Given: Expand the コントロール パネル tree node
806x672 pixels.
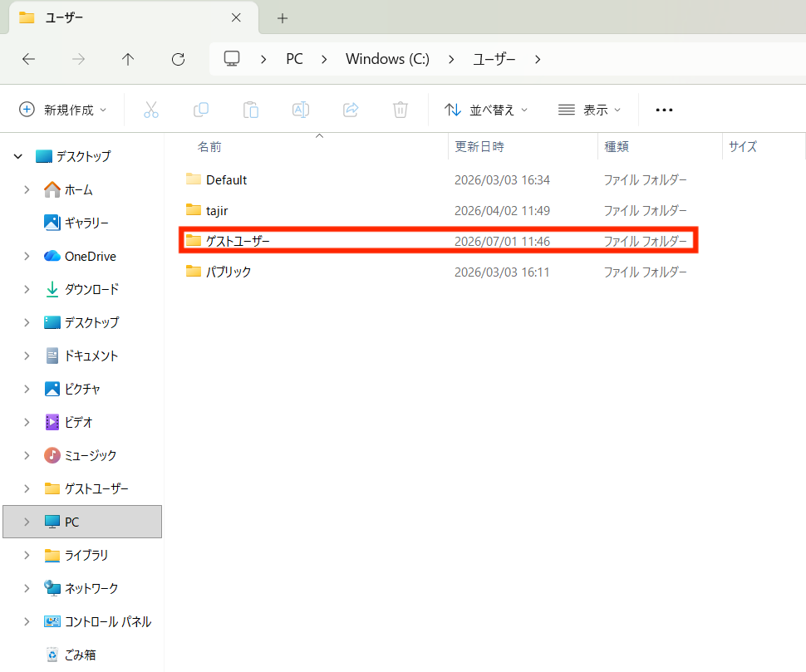Looking at the screenshot, I should (27, 621).
